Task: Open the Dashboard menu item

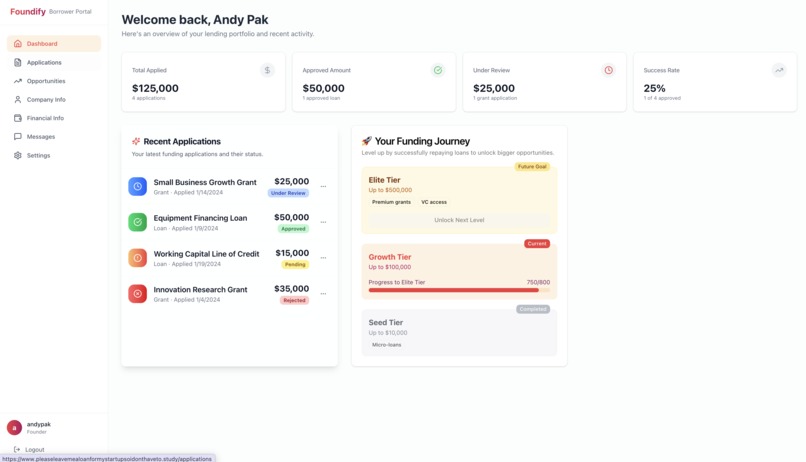Action: click(x=54, y=44)
